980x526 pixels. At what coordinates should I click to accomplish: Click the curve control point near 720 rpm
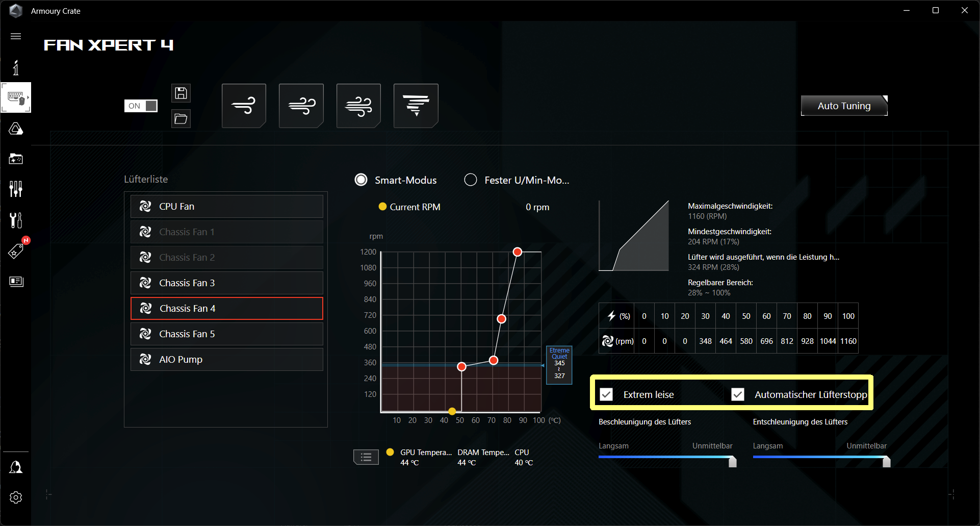[x=502, y=319]
